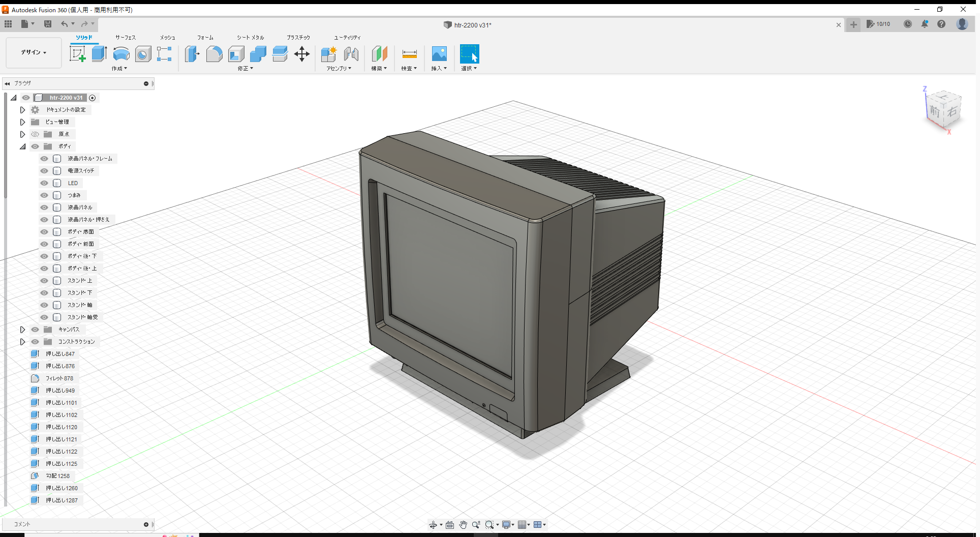Viewport: 980px width, 537px height.
Task: Toggle visibility of the スタンド・上 body
Action: click(x=44, y=280)
